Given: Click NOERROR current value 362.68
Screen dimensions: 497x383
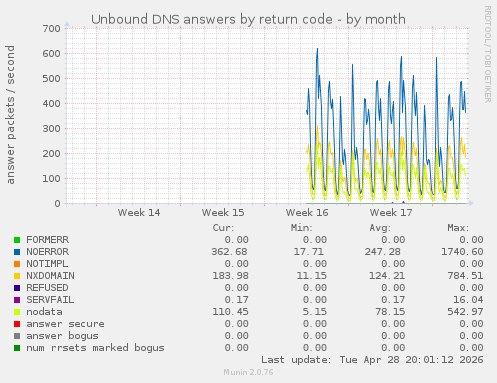Looking at the screenshot, I should (229, 252).
